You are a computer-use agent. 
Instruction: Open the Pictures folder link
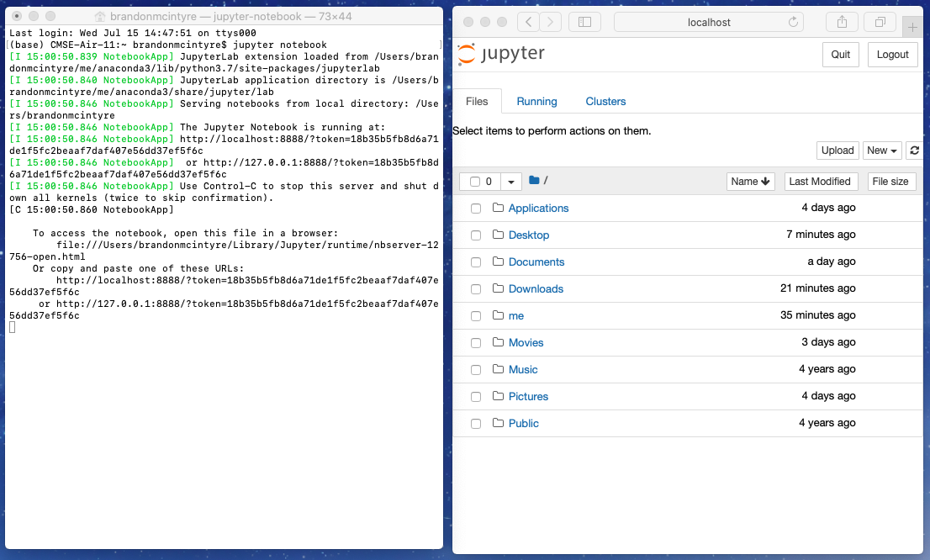[x=528, y=396]
